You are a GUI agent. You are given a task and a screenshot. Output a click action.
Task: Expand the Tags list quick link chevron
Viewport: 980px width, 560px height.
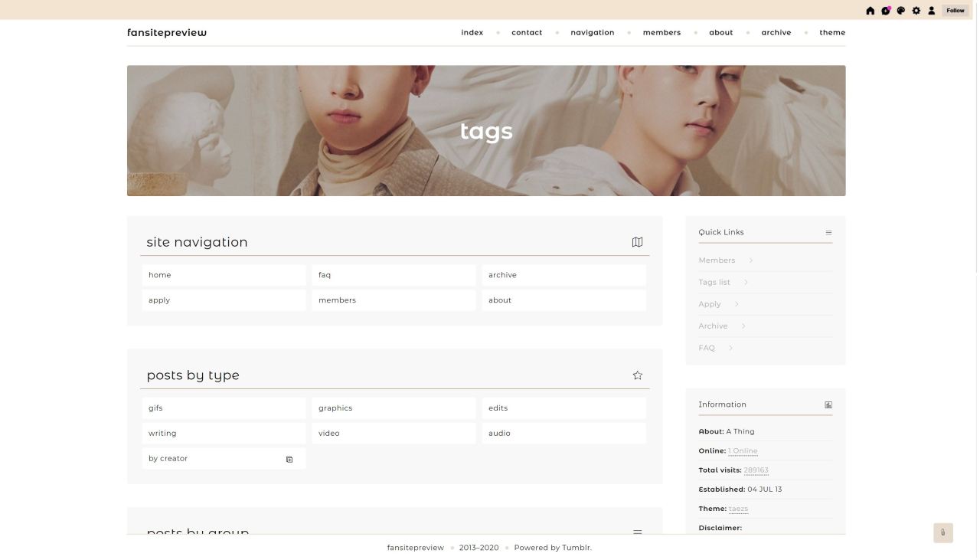tap(746, 283)
